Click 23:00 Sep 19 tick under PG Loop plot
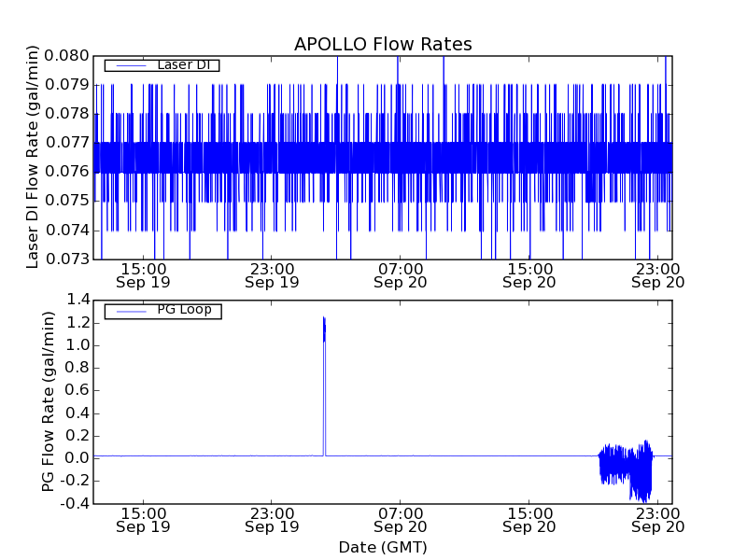747x560 pixels. [x=272, y=519]
